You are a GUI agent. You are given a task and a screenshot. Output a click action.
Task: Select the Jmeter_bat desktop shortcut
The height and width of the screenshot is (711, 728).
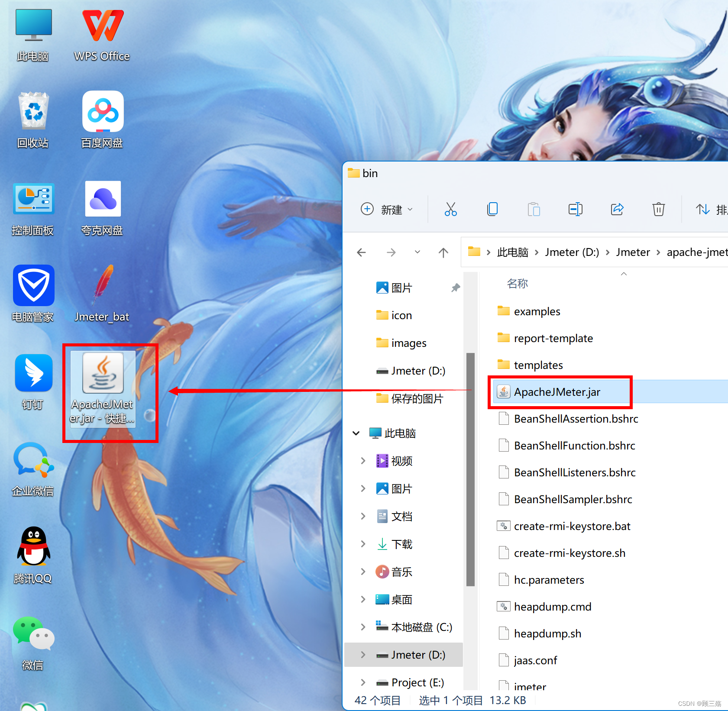click(x=102, y=294)
